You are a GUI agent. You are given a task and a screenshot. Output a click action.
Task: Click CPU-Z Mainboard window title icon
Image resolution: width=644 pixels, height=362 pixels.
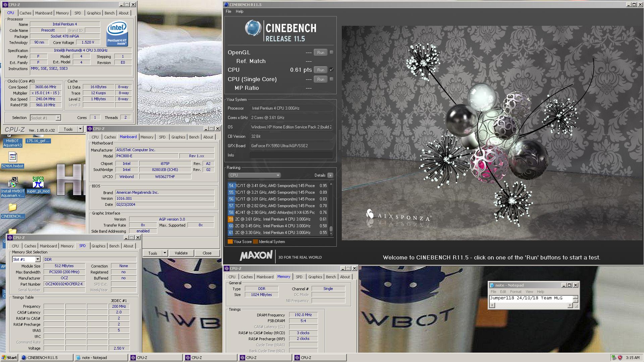click(90, 129)
